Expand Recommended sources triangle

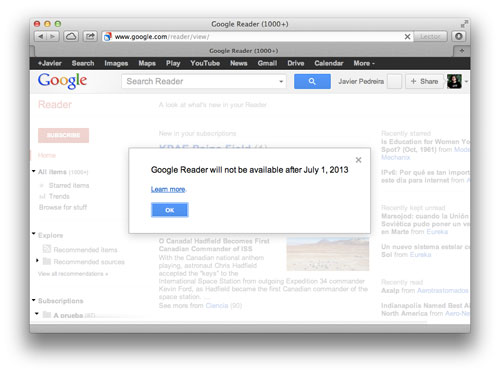click(37, 260)
